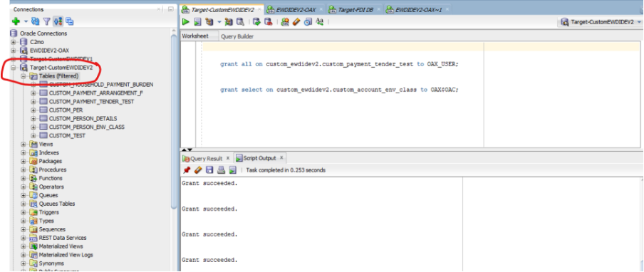Open the Target-CustomEWDIDEV2 connection dropdown
The width and height of the screenshot is (644, 272).
click(601, 22)
